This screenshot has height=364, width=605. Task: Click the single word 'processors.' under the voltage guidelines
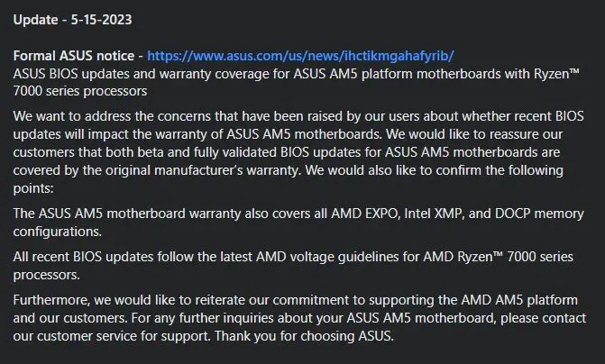46,275
